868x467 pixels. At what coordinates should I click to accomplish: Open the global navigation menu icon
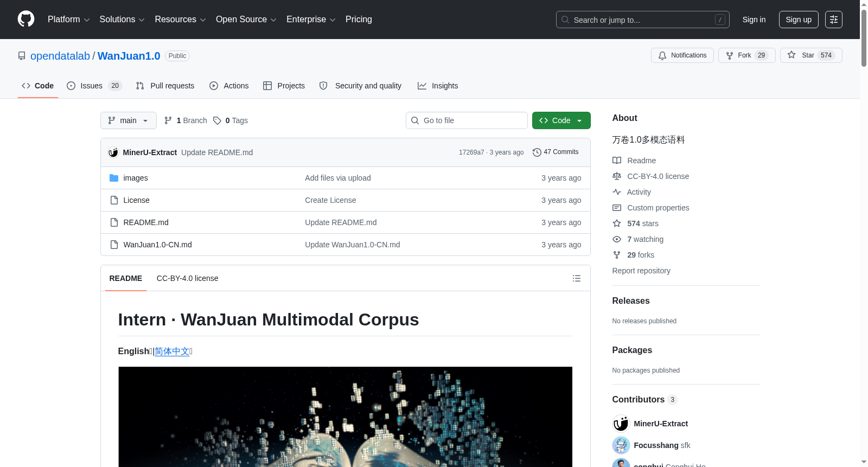pos(834,20)
